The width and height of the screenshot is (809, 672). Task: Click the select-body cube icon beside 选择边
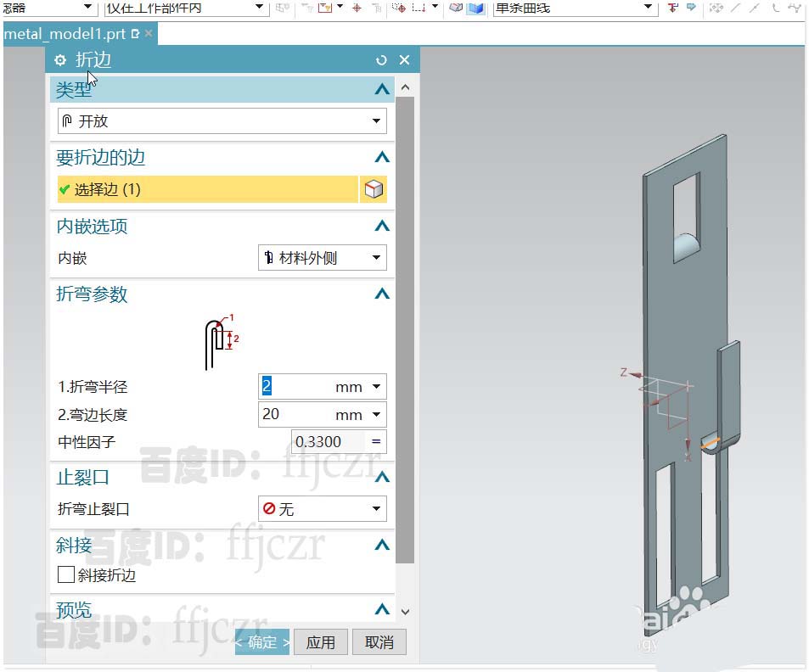(x=374, y=189)
